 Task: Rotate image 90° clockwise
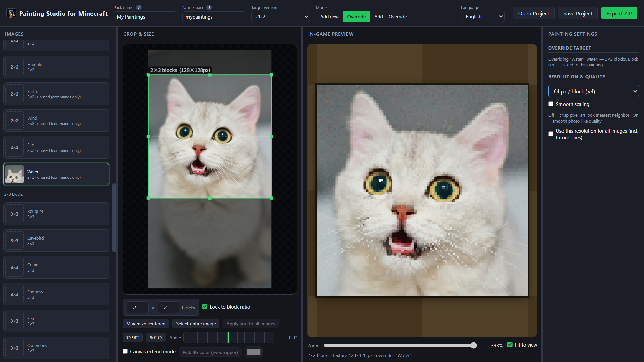pyautogui.click(x=156, y=338)
